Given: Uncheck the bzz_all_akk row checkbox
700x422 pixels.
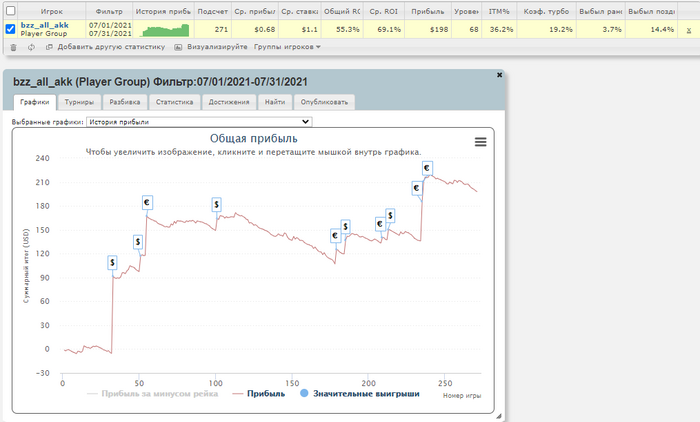Looking at the screenshot, I should [x=10, y=29].
